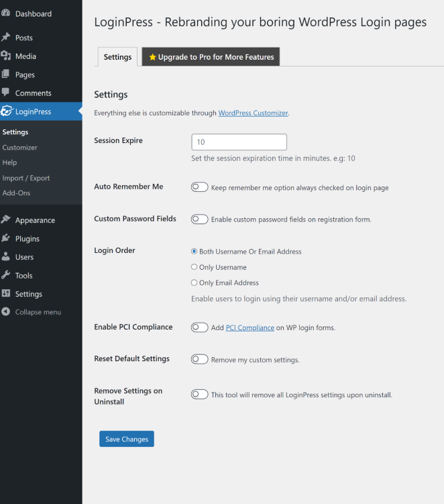This screenshot has width=444, height=504.
Task: Click 'Keep remember me option always checked' text
Action: tap(300, 188)
